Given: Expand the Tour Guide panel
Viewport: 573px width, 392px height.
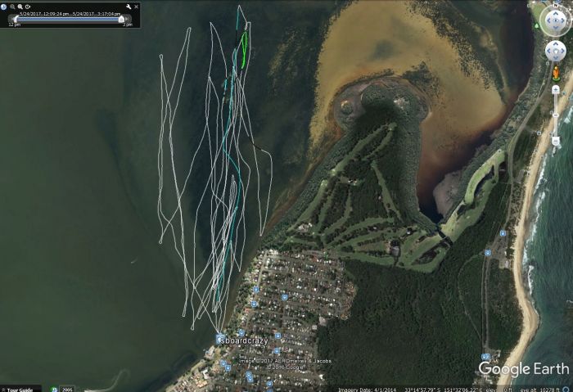Looking at the screenshot, I should [20, 389].
